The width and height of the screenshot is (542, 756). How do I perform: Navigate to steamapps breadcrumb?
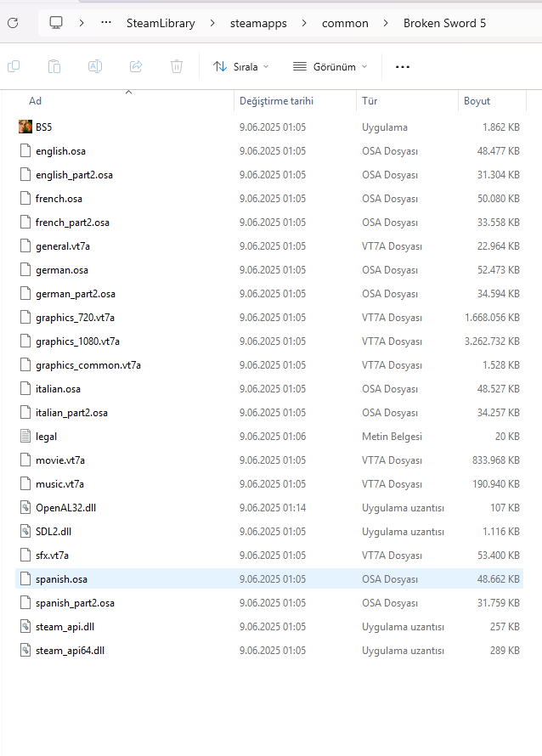pyautogui.click(x=258, y=23)
